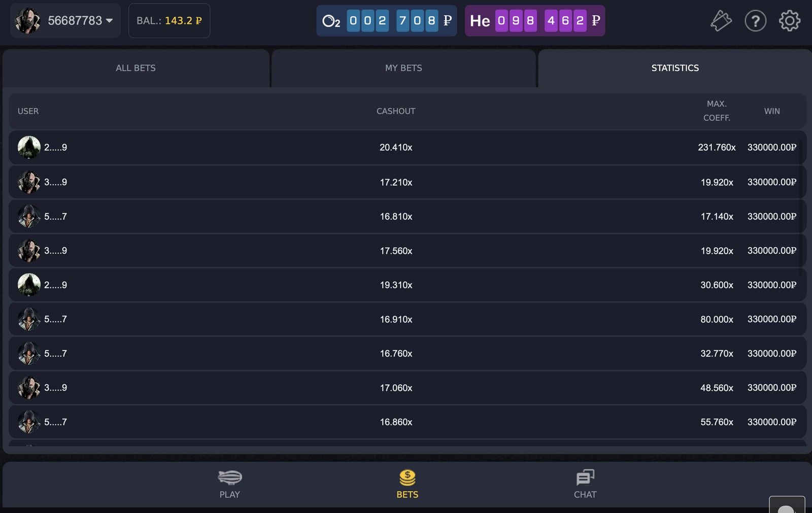Click the balance 143.2 ₽ box
Screen dimensions: 812x513
tap(169, 21)
